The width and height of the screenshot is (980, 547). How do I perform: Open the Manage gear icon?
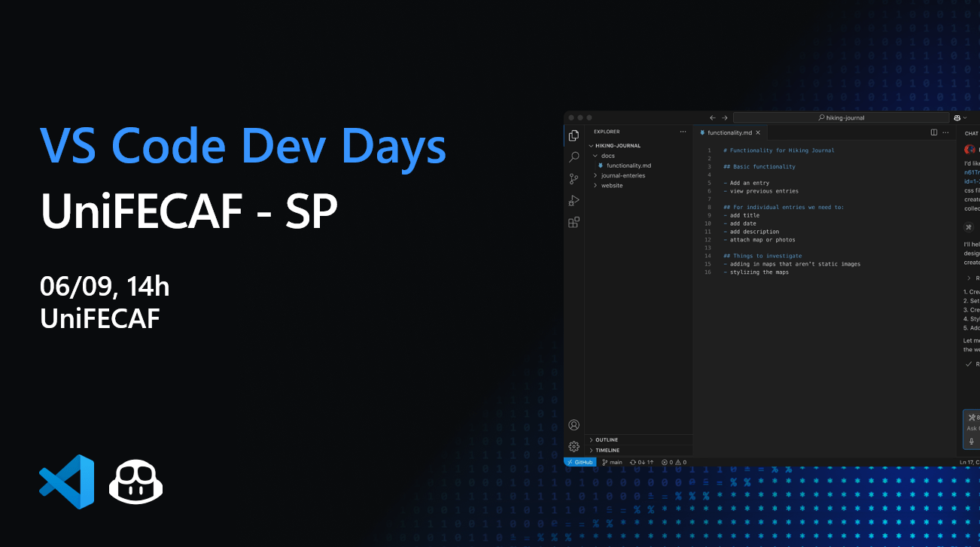(574, 446)
